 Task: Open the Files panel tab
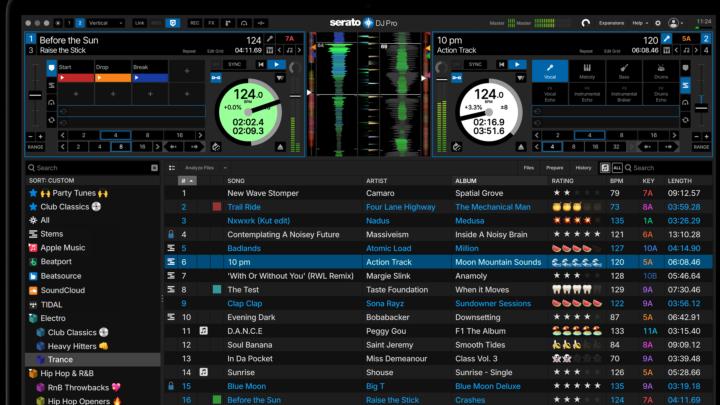pyautogui.click(x=529, y=168)
